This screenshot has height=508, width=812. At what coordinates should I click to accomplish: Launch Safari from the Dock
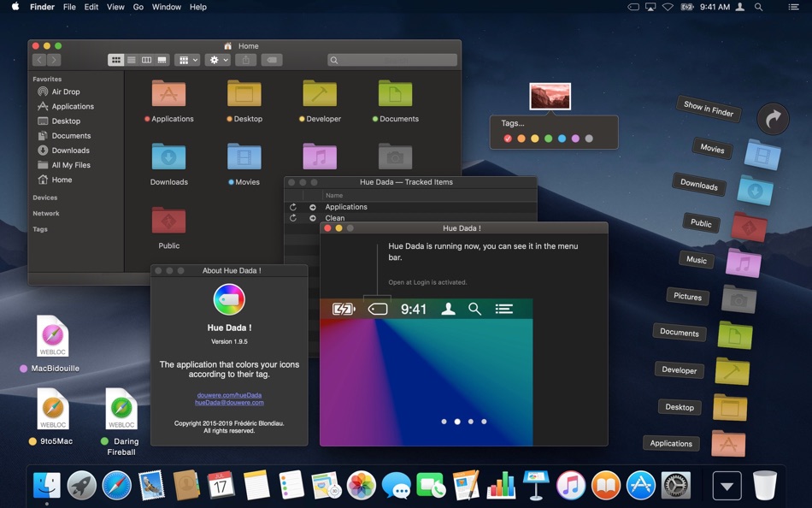[x=116, y=486]
